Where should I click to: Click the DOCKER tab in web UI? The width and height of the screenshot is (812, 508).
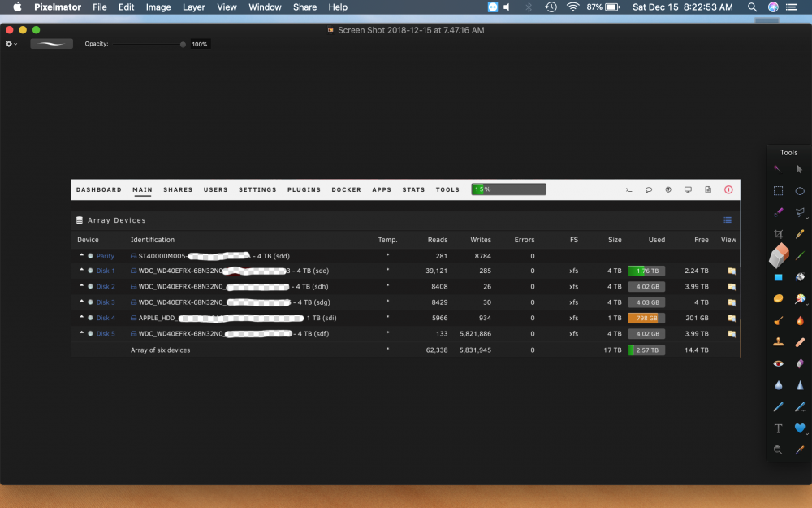click(347, 189)
